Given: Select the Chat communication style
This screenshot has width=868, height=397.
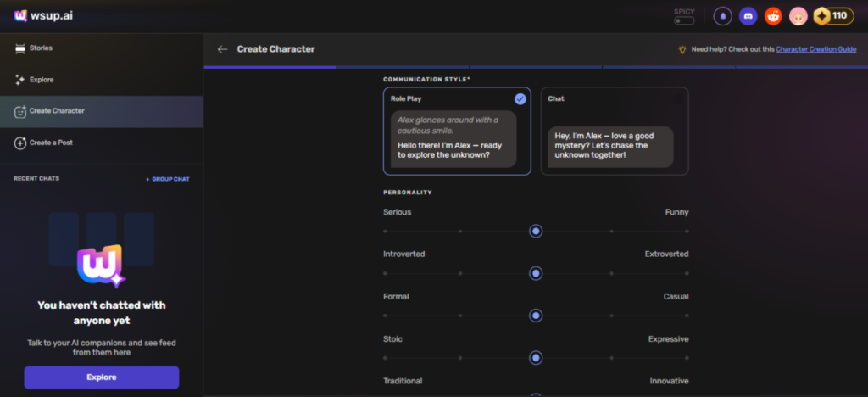Looking at the screenshot, I should tap(615, 131).
